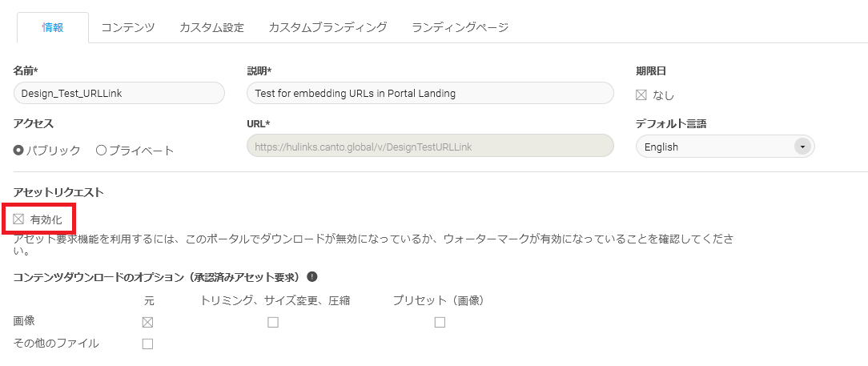Click the 名前 field containing Design_Test_URLLink

[x=119, y=93]
